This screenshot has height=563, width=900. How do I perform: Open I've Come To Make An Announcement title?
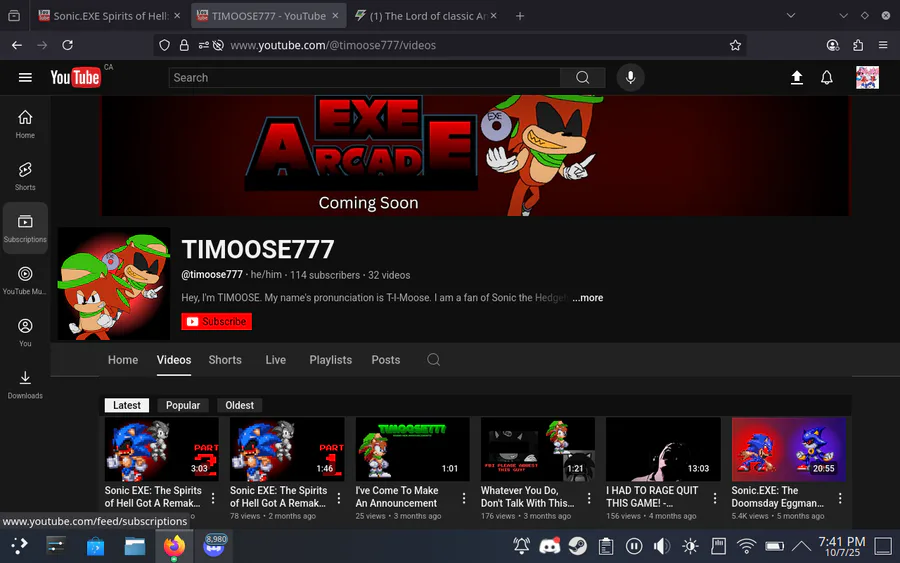[397, 497]
